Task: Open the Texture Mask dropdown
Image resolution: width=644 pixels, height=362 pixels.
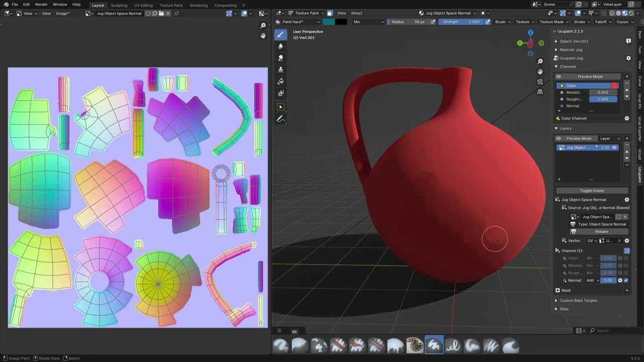Action: click(x=553, y=22)
